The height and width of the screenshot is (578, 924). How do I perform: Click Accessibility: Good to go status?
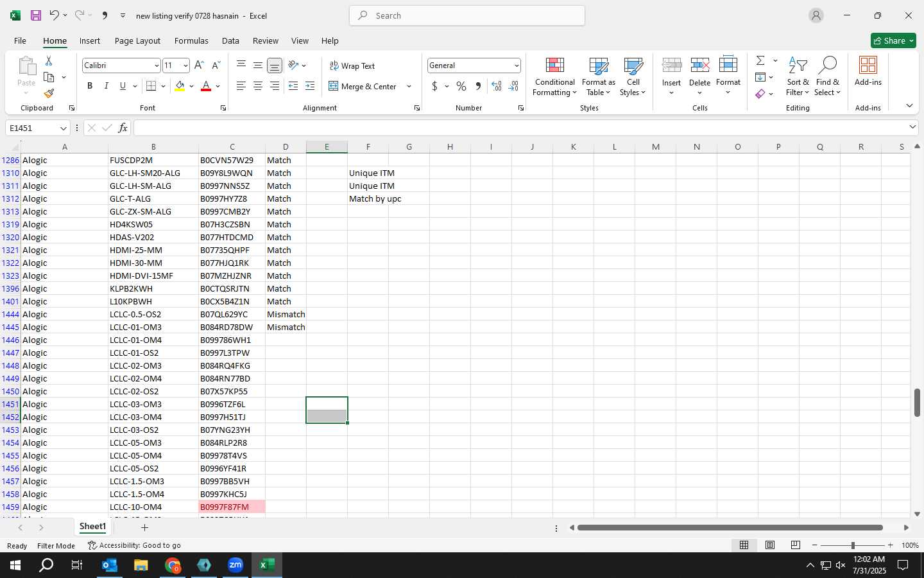click(134, 545)
